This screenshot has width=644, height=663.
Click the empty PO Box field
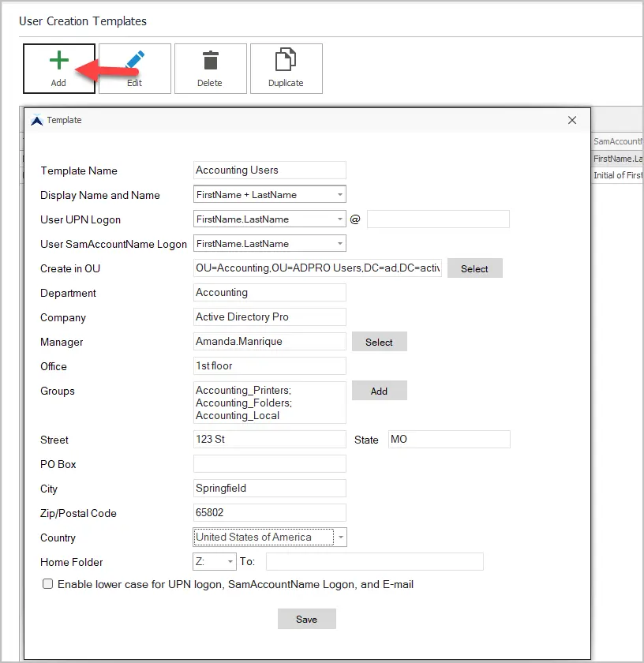(x=270, y=464)
